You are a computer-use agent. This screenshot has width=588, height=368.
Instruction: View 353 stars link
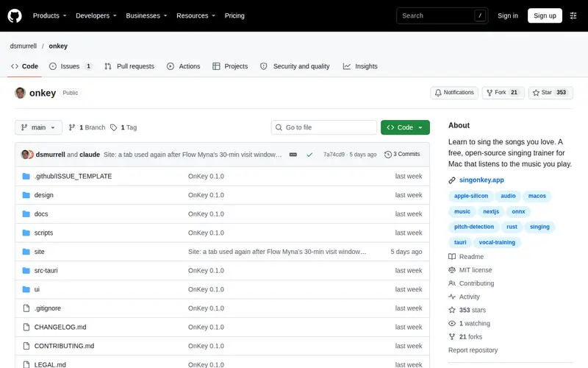(467, 310)
